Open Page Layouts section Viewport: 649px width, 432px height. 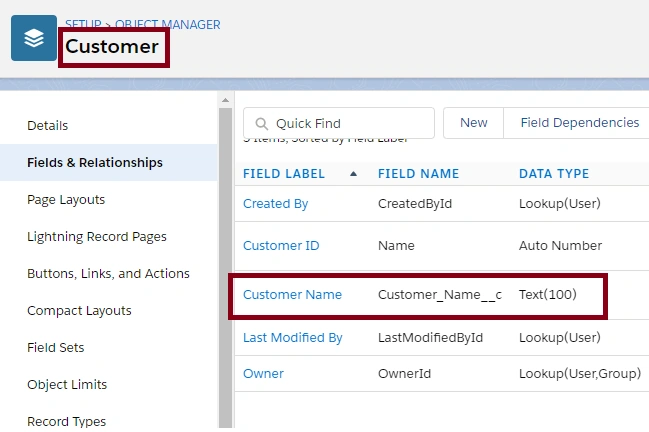[x=66, y=200]
